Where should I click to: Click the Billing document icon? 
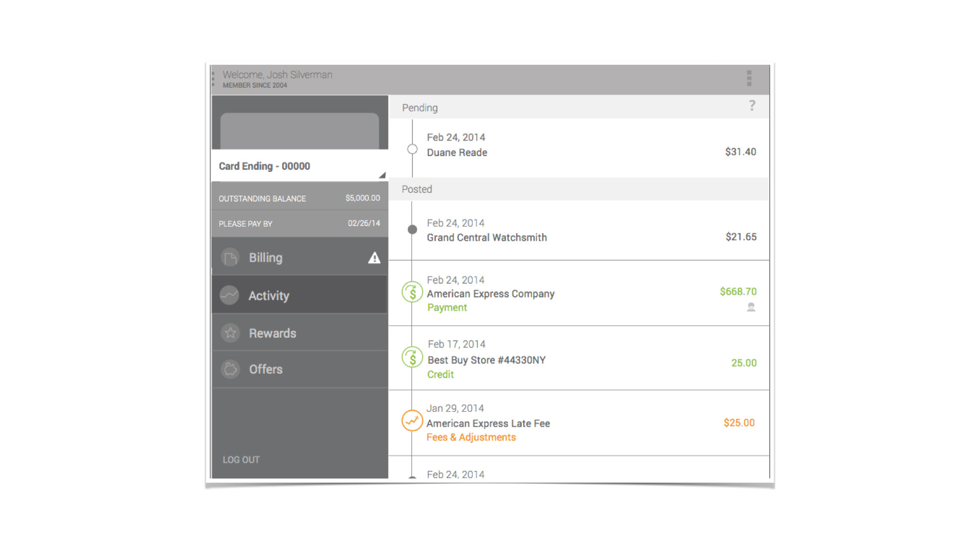click(x=230, y=258)
